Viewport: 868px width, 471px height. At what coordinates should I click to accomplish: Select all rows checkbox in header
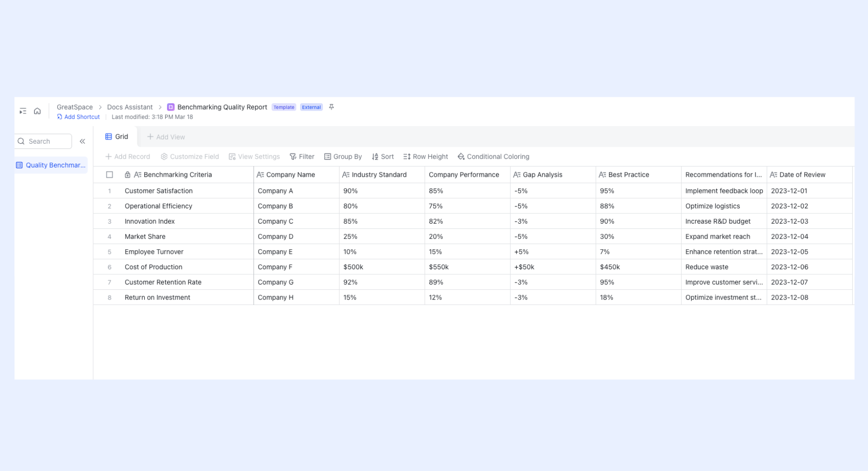click(x=109, y=175)
